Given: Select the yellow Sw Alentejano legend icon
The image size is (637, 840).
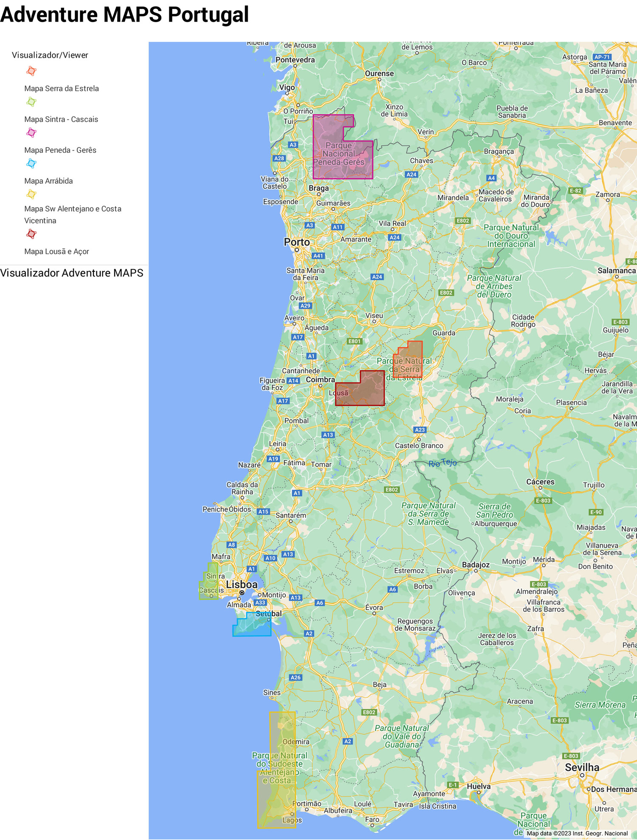Looking at the screenshot, I should pos(31,194).
